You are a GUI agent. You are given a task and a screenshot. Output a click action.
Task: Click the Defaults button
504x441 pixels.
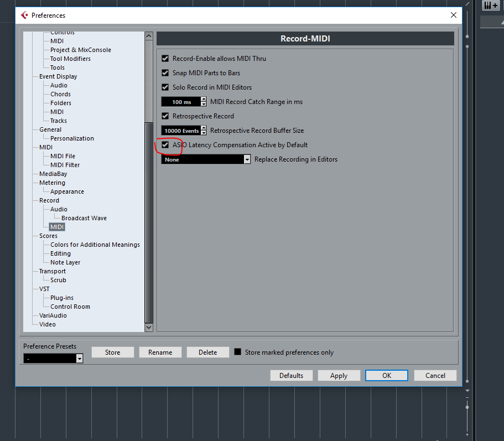tap(291, 375)
